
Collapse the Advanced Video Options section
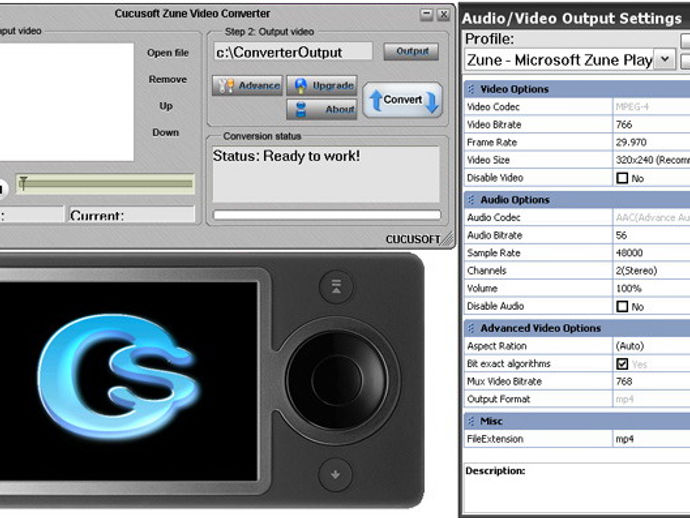(471, 328)
